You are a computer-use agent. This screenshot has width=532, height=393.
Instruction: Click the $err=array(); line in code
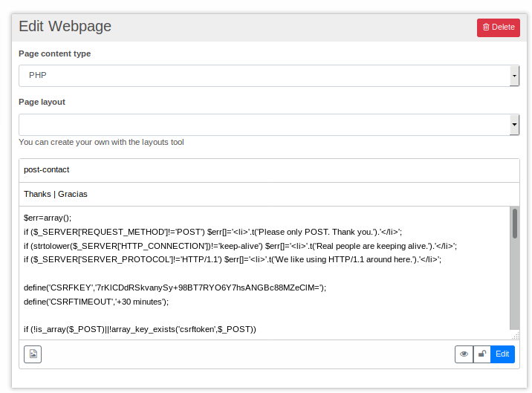click(x=48, y=218)
